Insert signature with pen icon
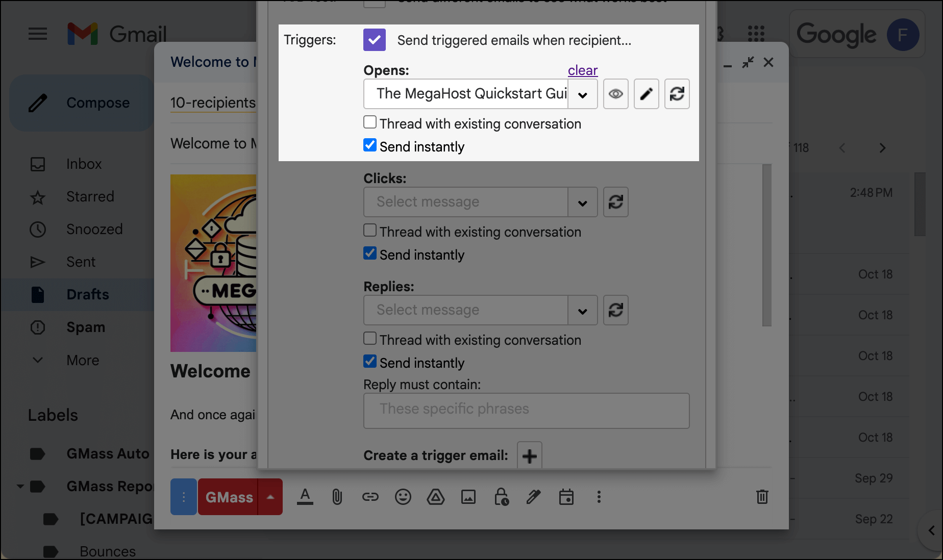943x560 pixels. point(534,497)
